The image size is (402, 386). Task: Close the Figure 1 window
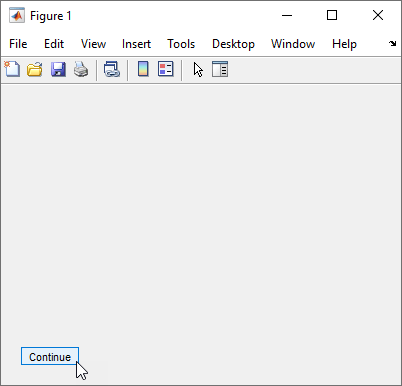coord(378,15)
